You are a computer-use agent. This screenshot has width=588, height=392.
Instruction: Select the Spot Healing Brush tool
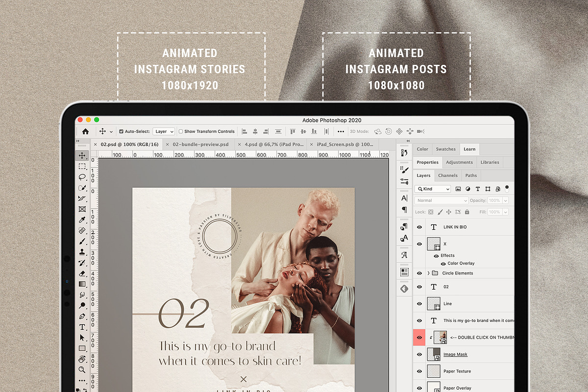(82, 231)
